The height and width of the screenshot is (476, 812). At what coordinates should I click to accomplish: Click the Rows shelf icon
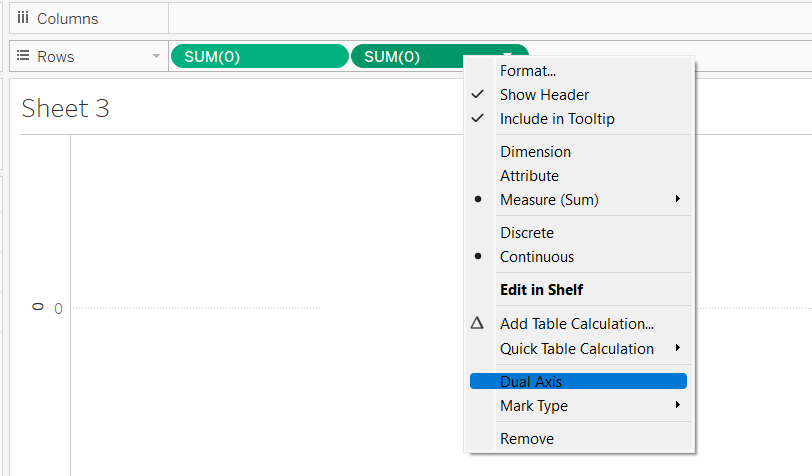(x=23, y=57)
